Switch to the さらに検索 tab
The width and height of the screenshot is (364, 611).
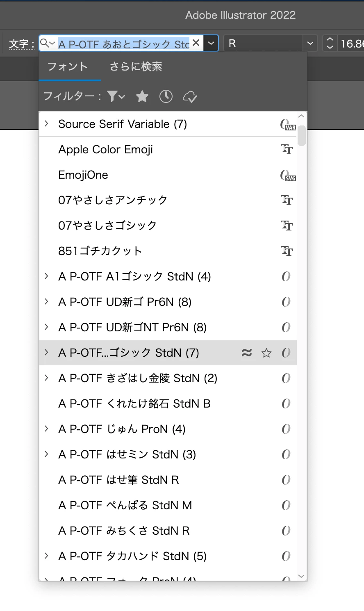[136, 66]
